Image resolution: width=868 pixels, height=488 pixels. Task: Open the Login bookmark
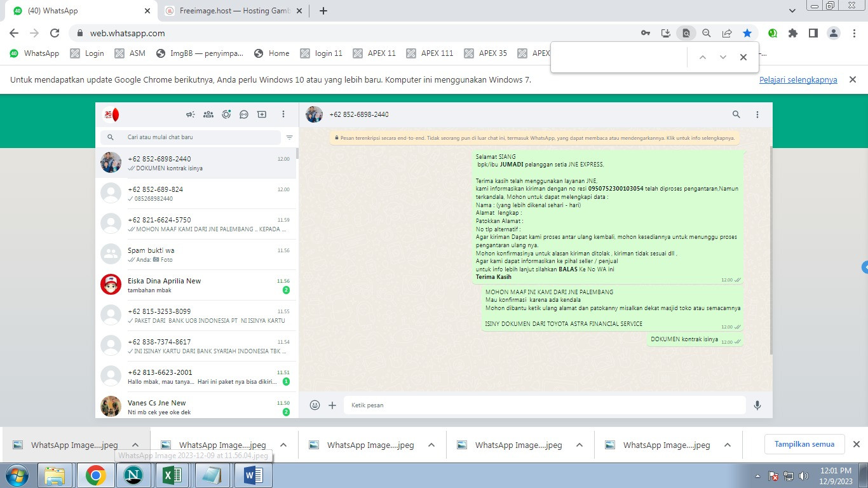coord(87,53)
